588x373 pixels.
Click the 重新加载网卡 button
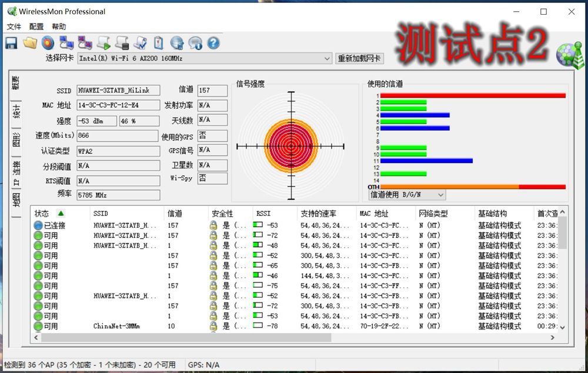pos(359,59)
